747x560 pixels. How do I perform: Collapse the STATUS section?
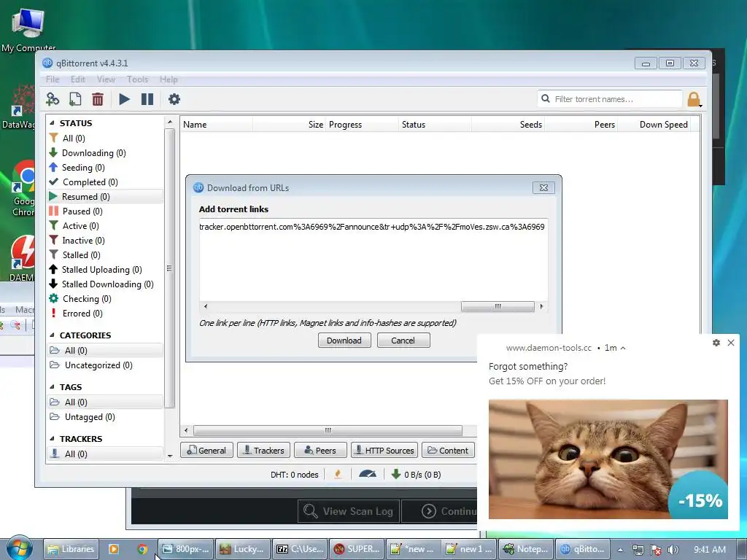(52, 122)
